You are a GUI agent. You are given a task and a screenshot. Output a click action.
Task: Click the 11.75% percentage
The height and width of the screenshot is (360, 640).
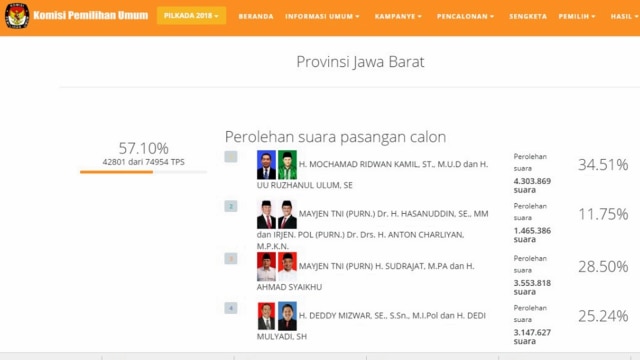(603, 214)
